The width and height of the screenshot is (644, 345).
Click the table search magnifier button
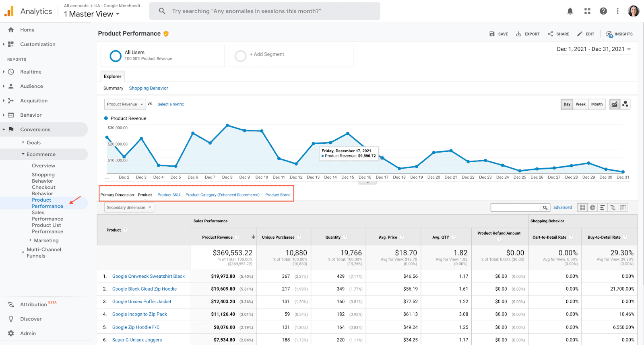click(545, 208)
